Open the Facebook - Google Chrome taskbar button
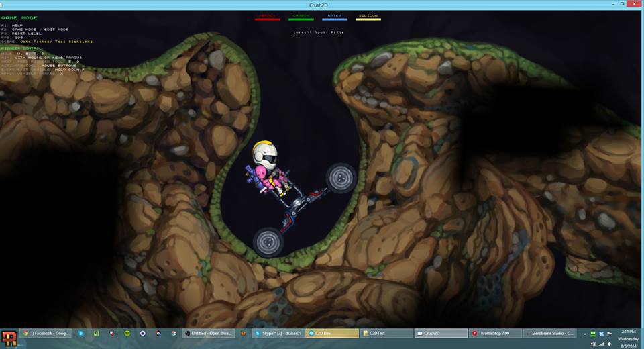 (46, 333)
